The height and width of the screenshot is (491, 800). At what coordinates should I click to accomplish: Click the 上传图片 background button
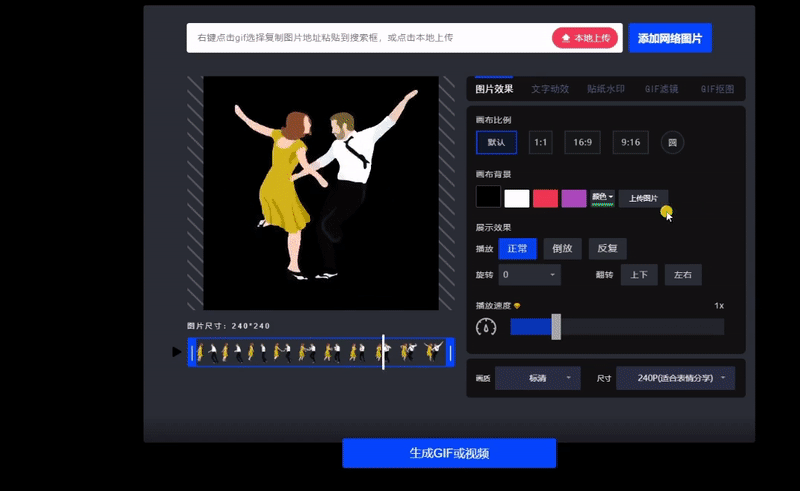tap(643, 198)
